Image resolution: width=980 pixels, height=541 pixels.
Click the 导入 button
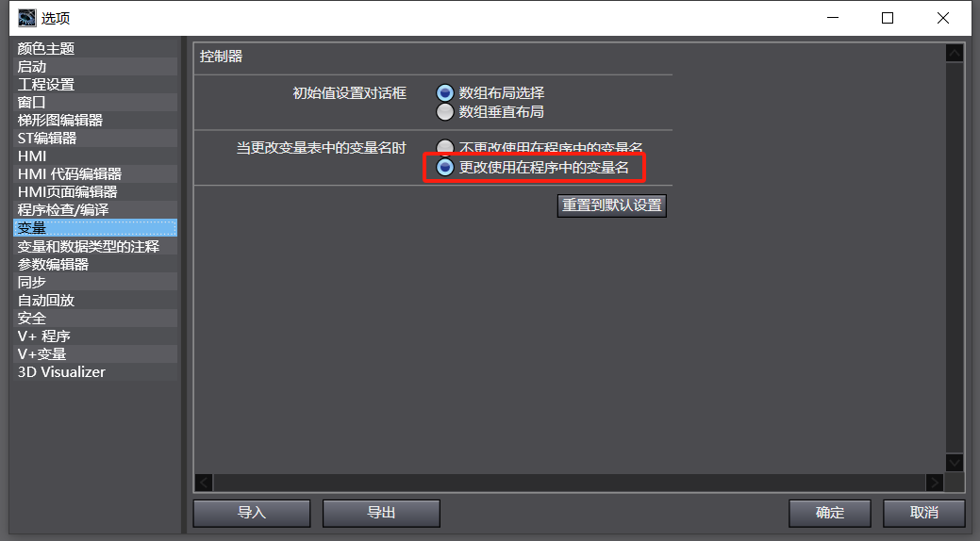tap(252, 513)
